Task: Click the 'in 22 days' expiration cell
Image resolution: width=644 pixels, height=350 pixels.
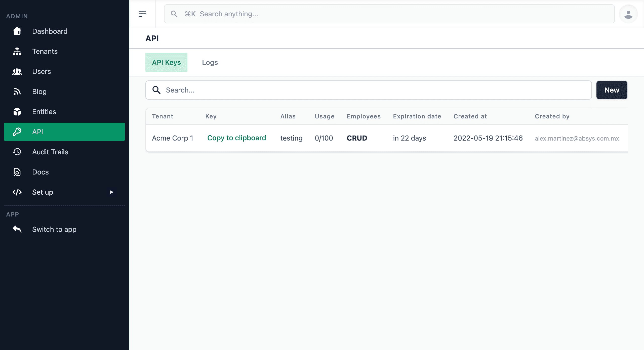Action: 409,138
